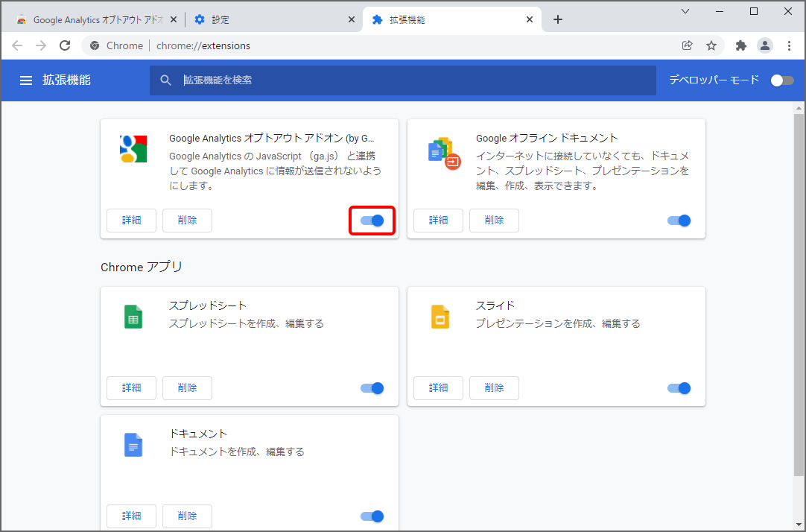Image resolution: width=806 pixels, height=532 pixels.
Task: Go back with the browser back arrow
Action: tap(17, 45)
